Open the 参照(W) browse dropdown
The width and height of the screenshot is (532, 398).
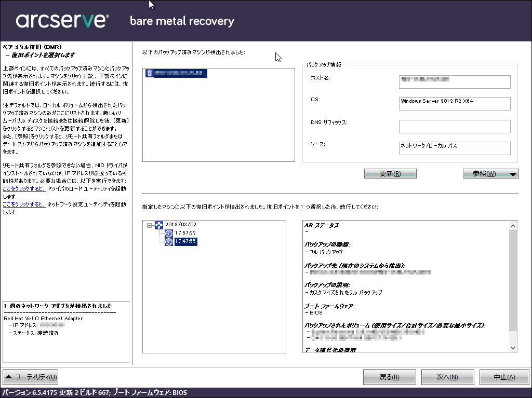pyautogui.click(x=490, y=174)
